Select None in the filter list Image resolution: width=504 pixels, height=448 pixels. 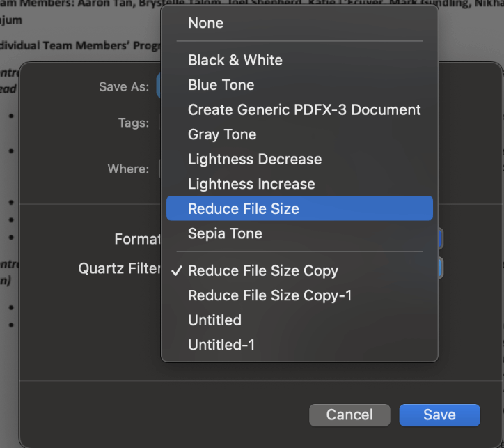tap(205, 23)
